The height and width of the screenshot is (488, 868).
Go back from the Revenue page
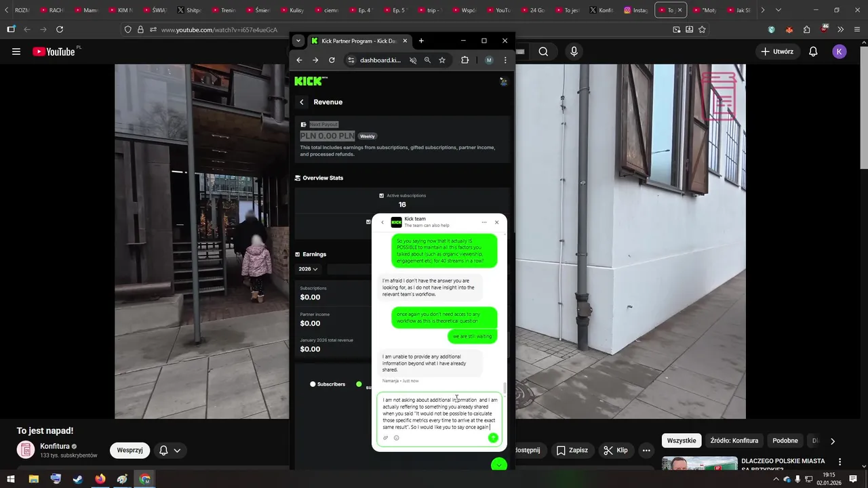[302, 102]
